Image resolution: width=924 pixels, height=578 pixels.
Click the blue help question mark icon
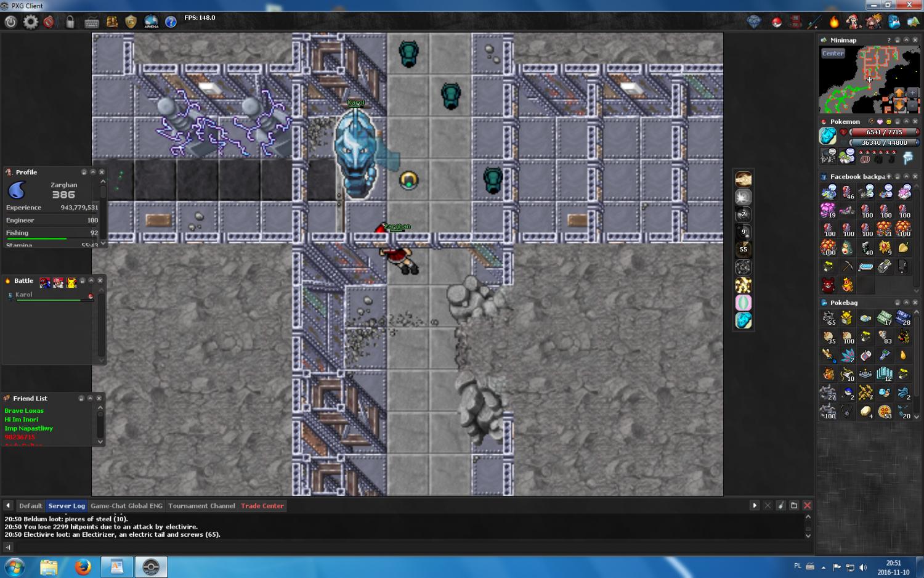point(171,22)
